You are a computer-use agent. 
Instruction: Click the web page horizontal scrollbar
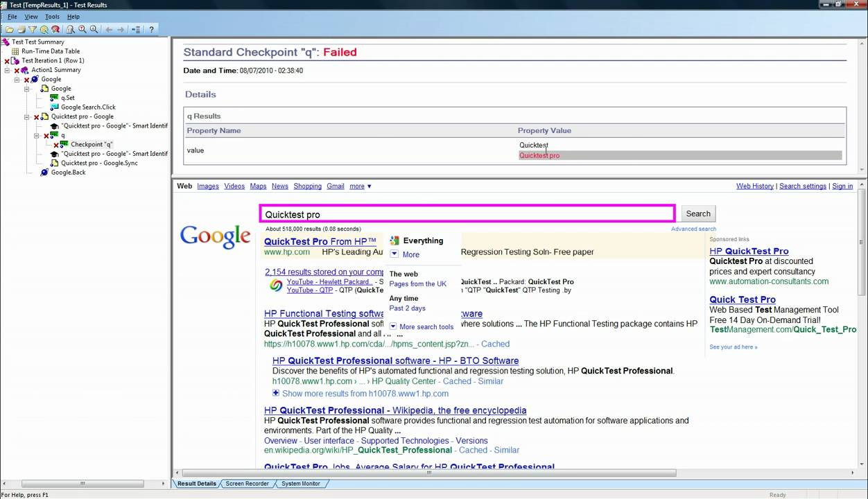click(x=429, y=473)
